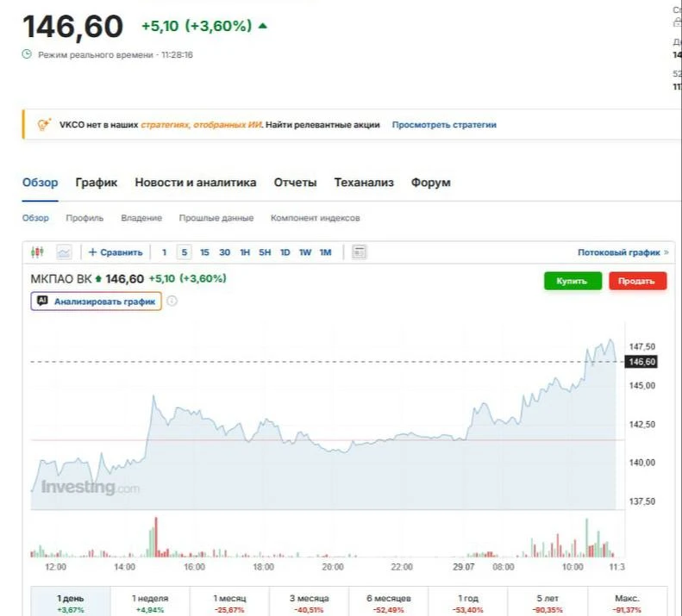Open the chart data table icon
Screen dimensions: 682x616
(359, 252)
